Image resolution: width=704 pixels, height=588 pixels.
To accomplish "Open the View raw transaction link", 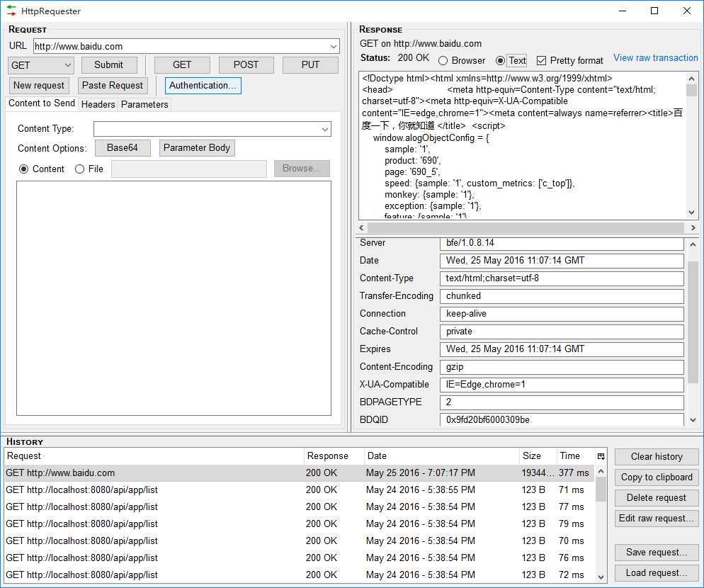I will (x=656, y=58).
